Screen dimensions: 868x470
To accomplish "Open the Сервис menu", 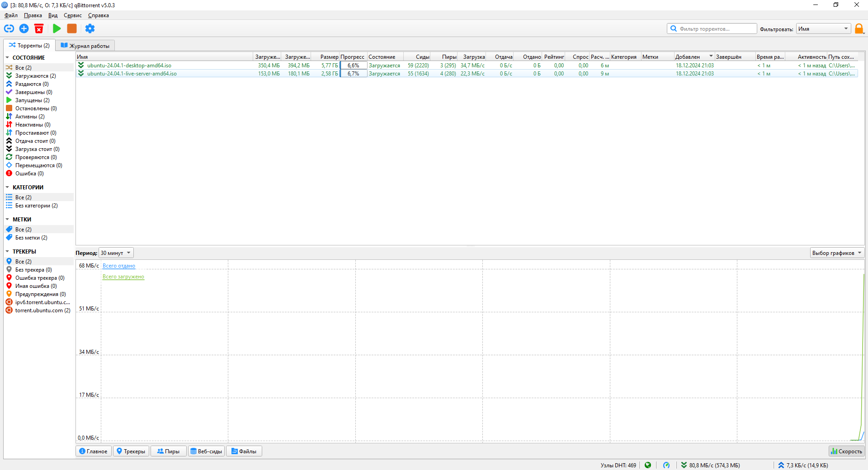I will pyautogui.click(x=73, y=15).
